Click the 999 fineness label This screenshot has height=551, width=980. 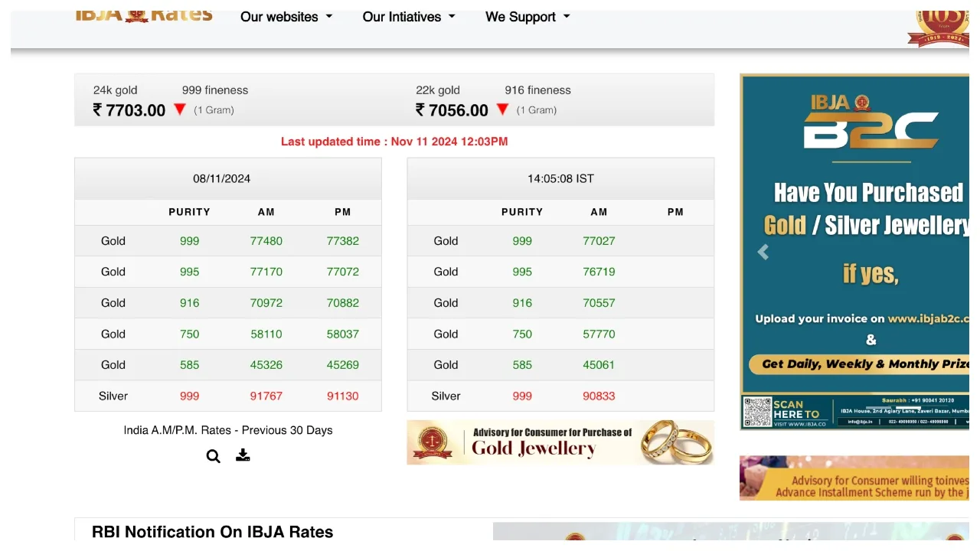[215, 90]
